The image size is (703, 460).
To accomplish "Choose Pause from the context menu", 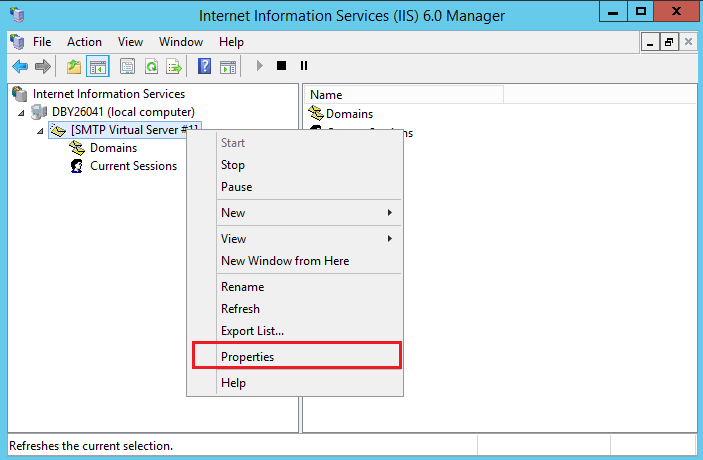I will (x=295, y=187).
